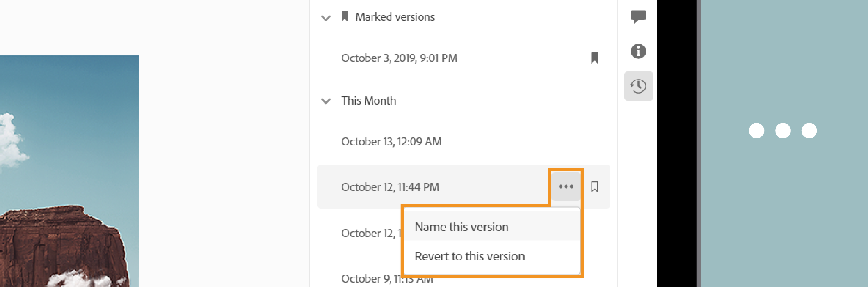Select the partially hidden October 12 version below
The width and height of the screenshot is (868, 287).
tap(369, 233)
